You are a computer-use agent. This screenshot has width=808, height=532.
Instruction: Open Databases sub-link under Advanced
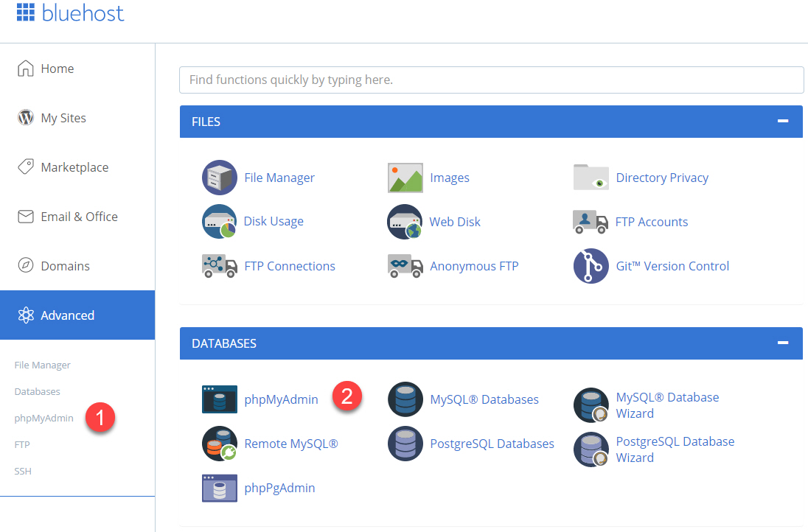pyautogui.click(x=37, y=392)
